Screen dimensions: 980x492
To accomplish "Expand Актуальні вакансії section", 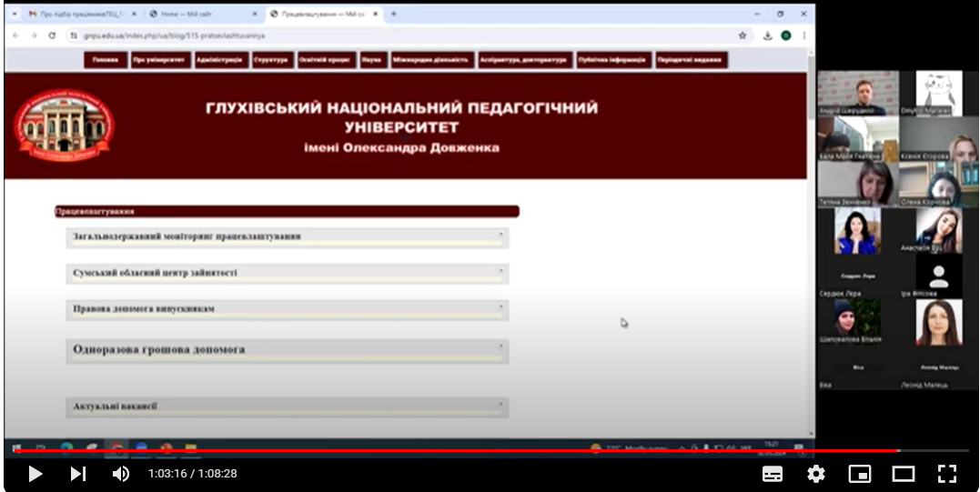I will 288,407.
